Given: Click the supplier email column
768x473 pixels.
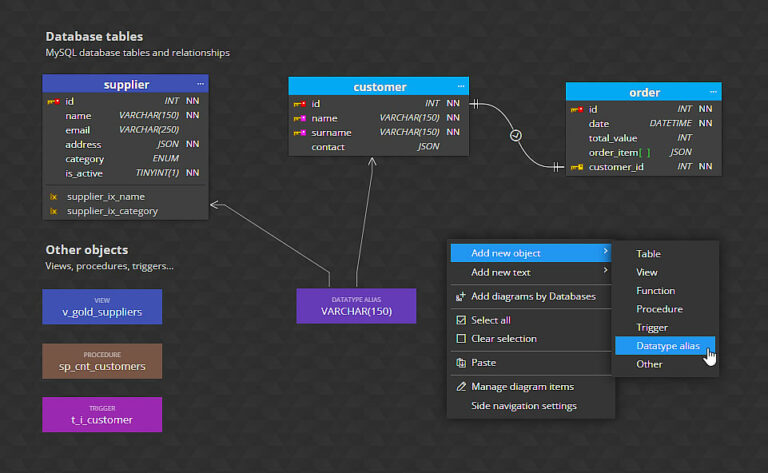Looking at the screenshot, I should click(125, 130).
